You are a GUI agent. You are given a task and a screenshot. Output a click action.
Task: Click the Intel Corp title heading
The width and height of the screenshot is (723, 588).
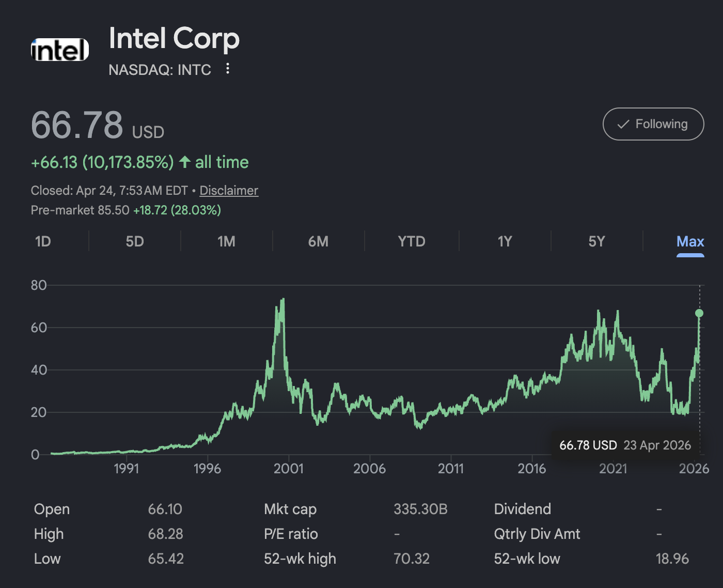(x=174, y=39)
